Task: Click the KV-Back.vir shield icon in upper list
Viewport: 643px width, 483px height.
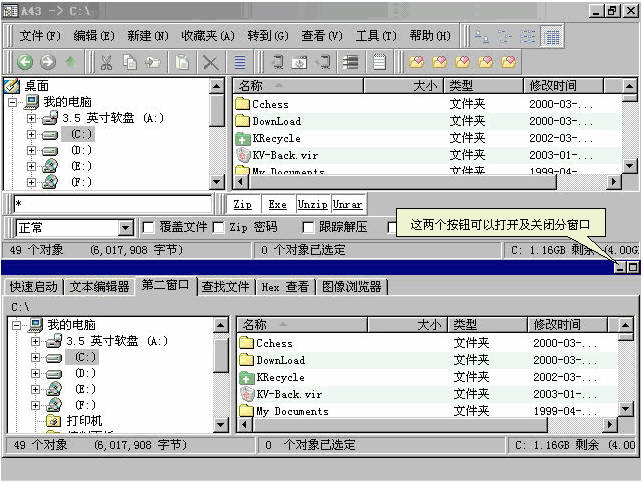Action: [243, 155]
